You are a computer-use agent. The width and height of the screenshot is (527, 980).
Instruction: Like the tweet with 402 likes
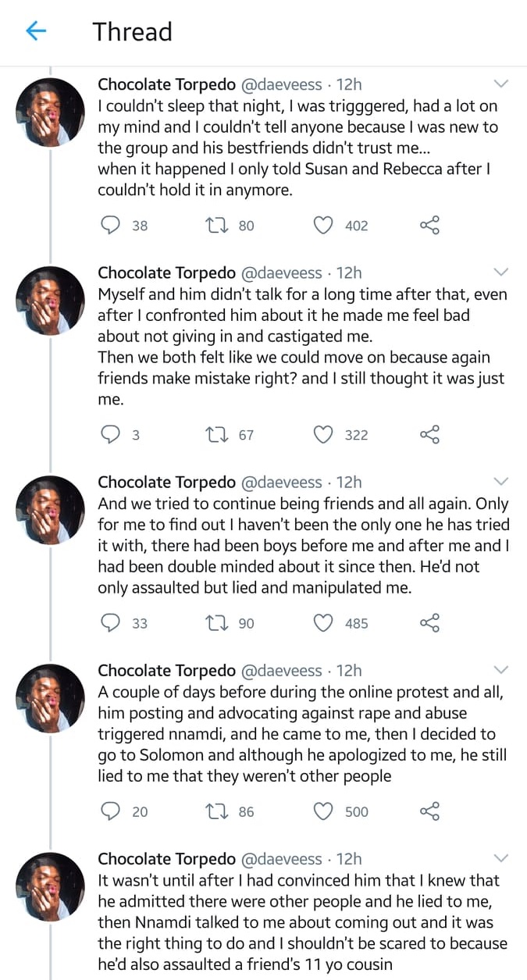323,226
